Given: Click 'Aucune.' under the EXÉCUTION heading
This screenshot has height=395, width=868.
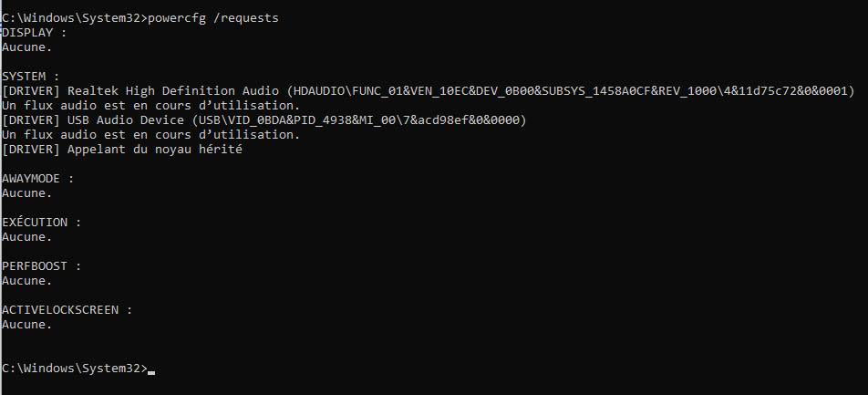Looking at the screenshot, I should click(x=27, y=236).
